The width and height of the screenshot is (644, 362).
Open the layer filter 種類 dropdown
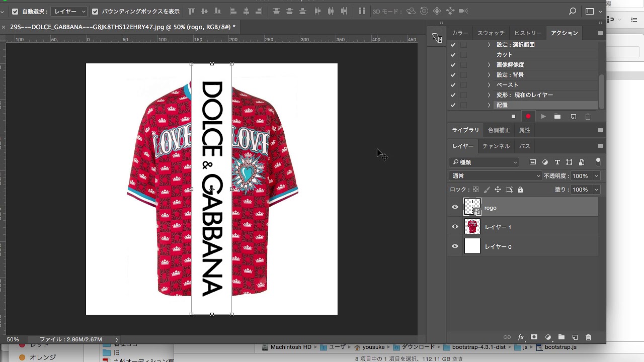[484, 162]
